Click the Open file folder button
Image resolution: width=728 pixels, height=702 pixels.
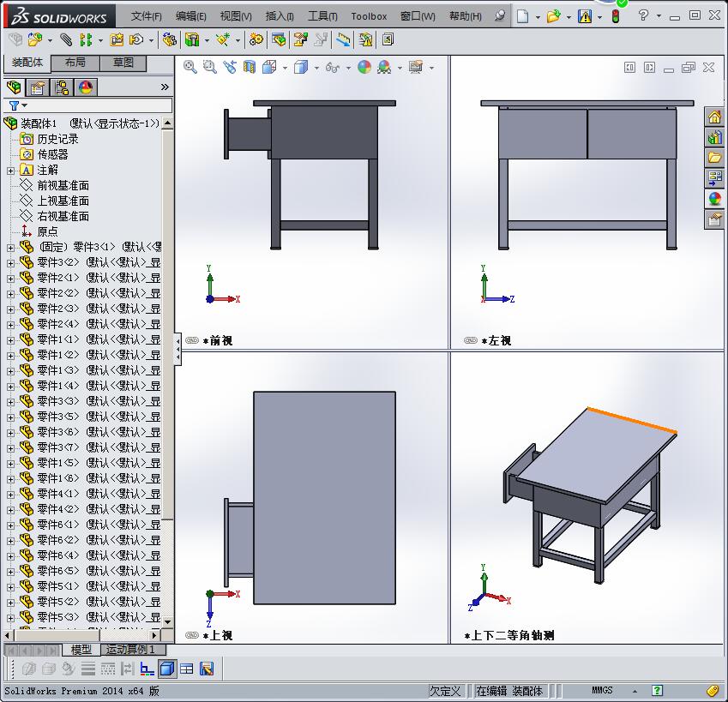click(553, 16)
